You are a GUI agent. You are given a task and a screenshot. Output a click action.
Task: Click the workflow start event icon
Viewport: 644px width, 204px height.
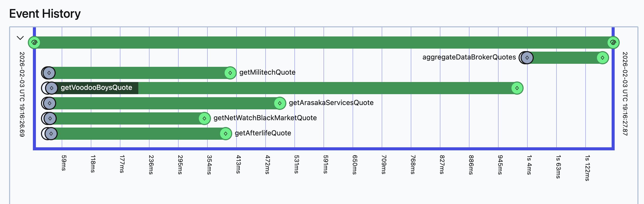pyautogui.click(x=34, y=43)
